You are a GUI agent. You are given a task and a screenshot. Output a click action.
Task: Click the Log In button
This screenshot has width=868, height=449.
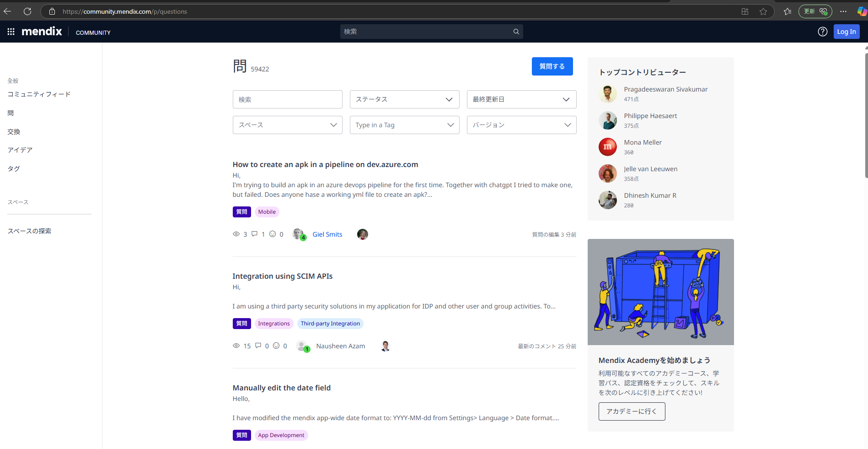(846, 32)
